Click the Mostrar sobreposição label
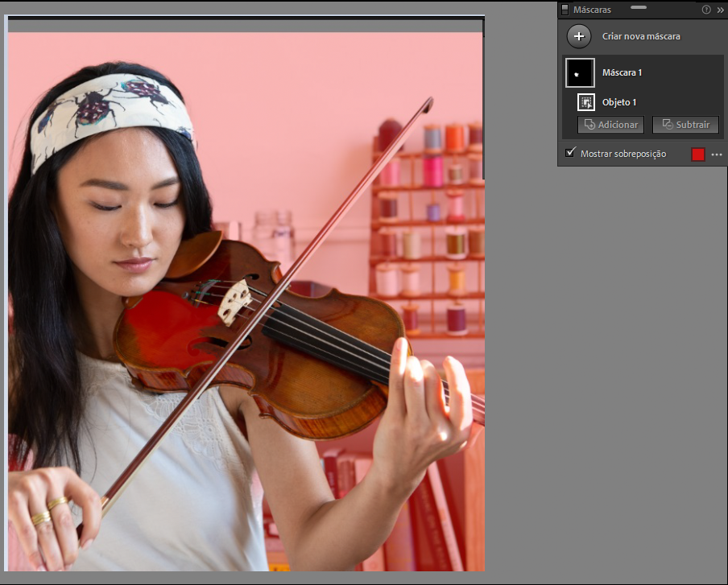The height and width of the screenshot is (585, 728). pyautogui.click(x=623, y=153)
